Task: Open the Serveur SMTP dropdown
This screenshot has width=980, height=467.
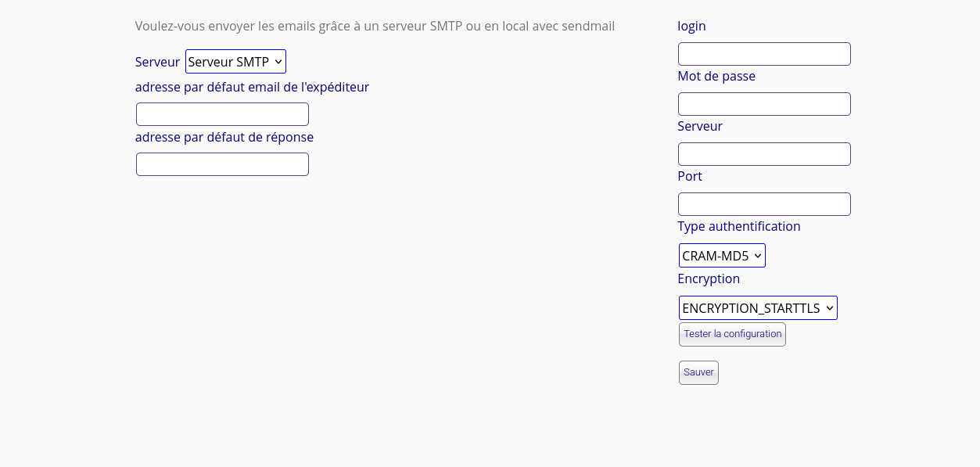Action: click(235, 61)
